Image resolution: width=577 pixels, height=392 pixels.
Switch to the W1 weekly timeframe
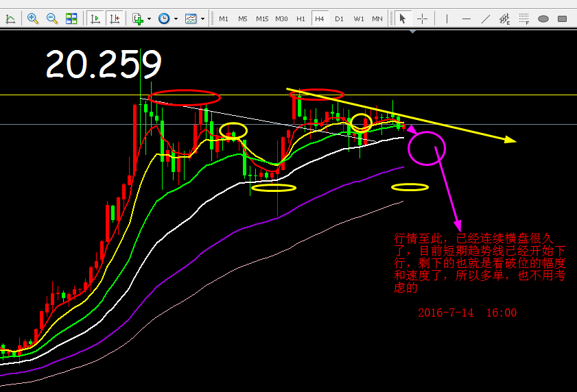pyautogui.click(x=358, y=19)
